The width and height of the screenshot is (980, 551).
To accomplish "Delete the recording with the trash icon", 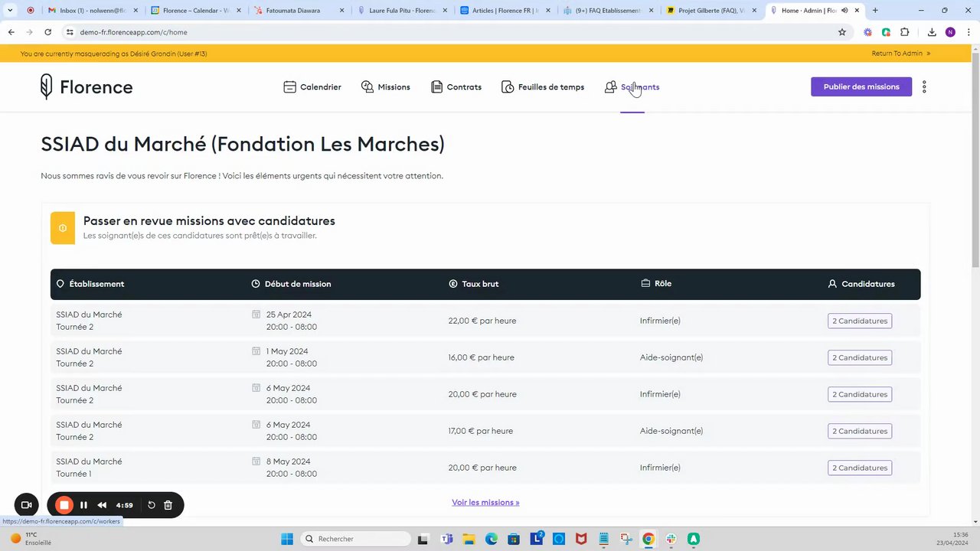I will click(168, 505).
